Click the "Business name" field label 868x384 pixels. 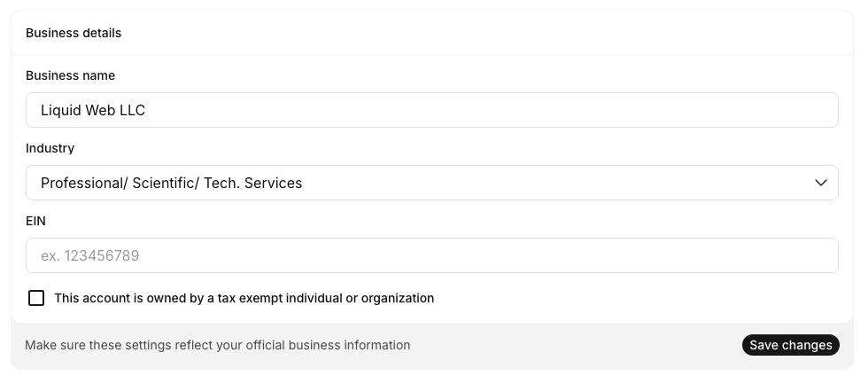click(x=70, y=75)
